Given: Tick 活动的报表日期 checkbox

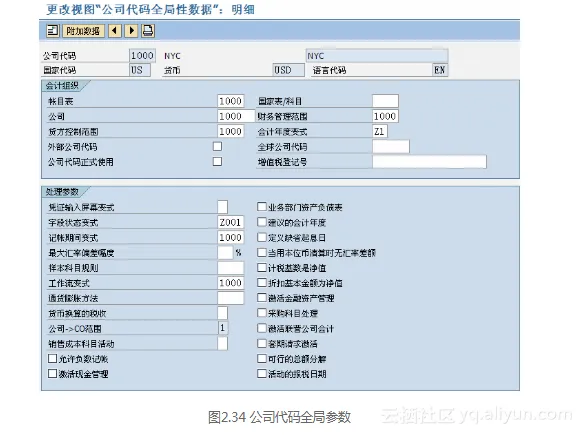Looking at the screenshot, I should point(262,374).
